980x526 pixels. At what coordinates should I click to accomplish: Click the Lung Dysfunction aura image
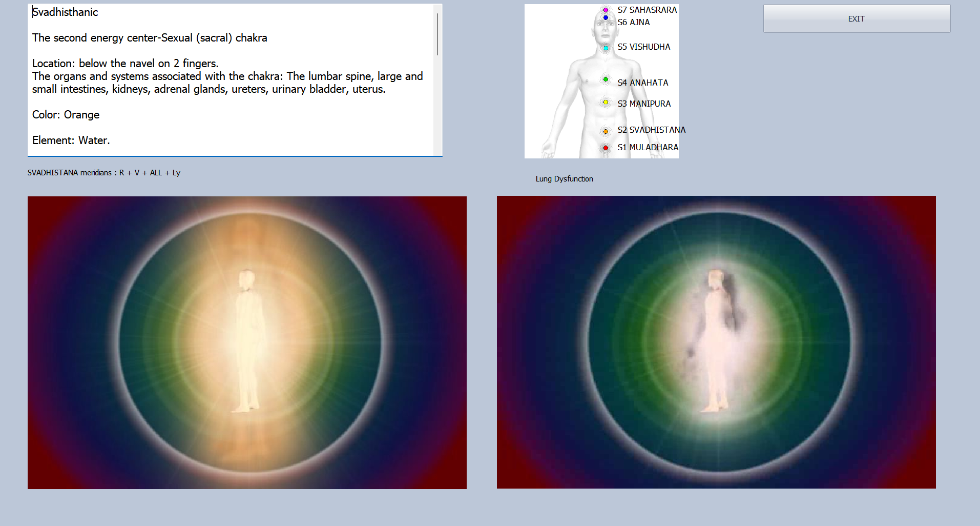tap(716, 342)
